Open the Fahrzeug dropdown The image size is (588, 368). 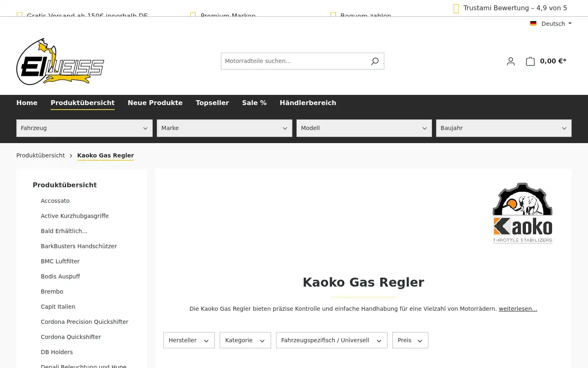85,128
